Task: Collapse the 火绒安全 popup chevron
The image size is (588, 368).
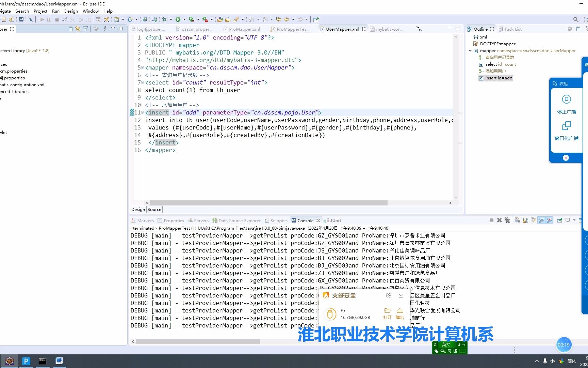Action: click(x=401, y=295)
